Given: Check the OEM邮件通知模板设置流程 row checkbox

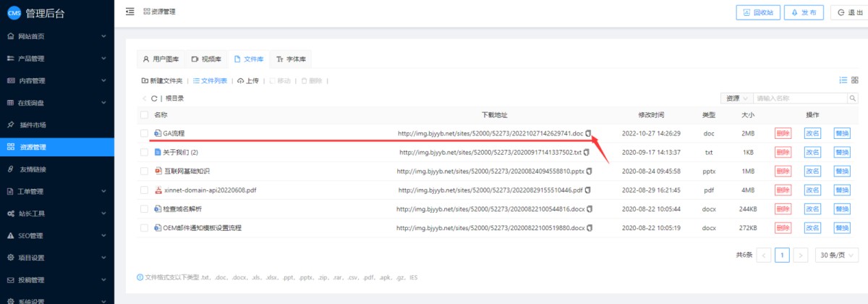Looking at the screenshot, I should pyautogui.click(x=144, y=227).
